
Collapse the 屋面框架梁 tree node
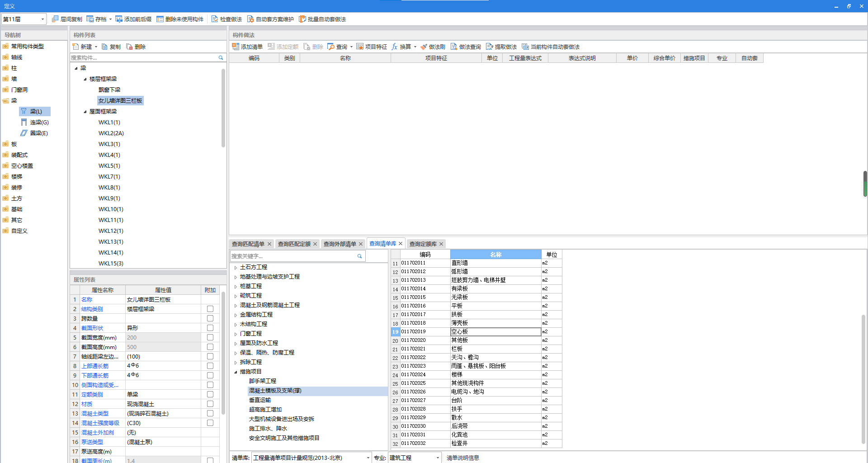click(85, 111)
